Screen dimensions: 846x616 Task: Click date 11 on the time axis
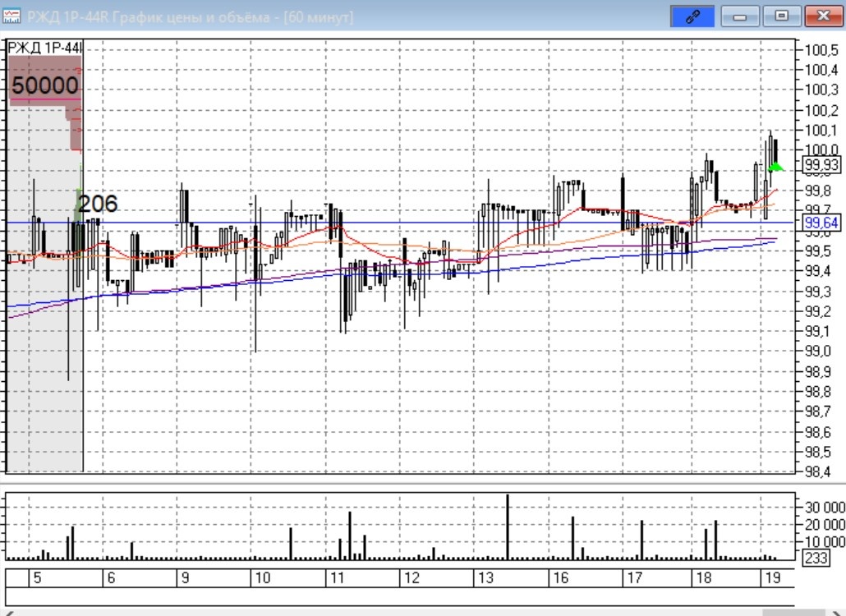coord(338,577)
